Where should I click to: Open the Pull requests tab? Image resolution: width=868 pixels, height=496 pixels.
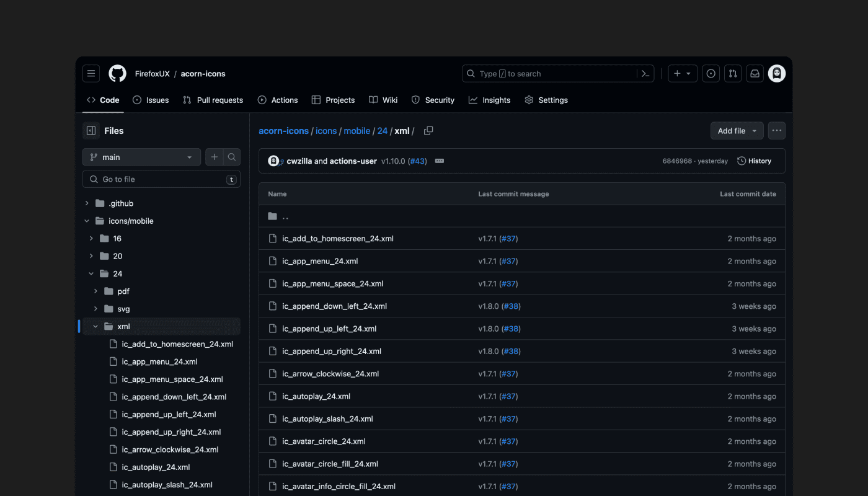click(213, 100)
